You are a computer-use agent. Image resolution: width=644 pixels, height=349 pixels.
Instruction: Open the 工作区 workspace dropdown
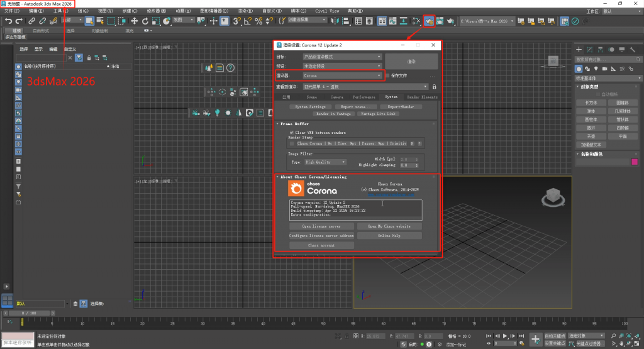pyautogui.click(x=621, y=11)
